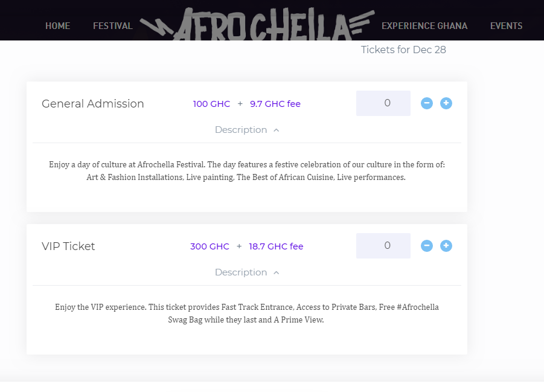This screenshot has height=392, width=544.
Task: Click the 300 GHC VIP price text
Action: (210, 246)
